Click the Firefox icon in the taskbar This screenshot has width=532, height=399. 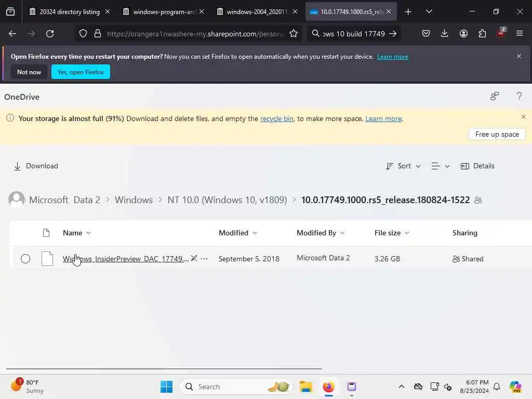tap(328, 387)
